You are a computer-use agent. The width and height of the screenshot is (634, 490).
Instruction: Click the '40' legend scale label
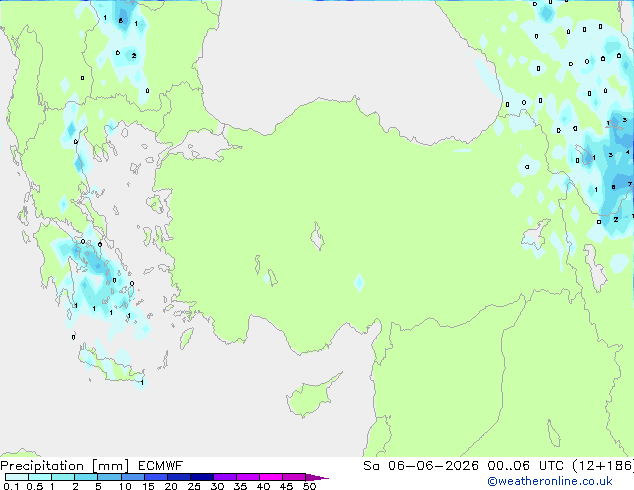tap(263, 486)
